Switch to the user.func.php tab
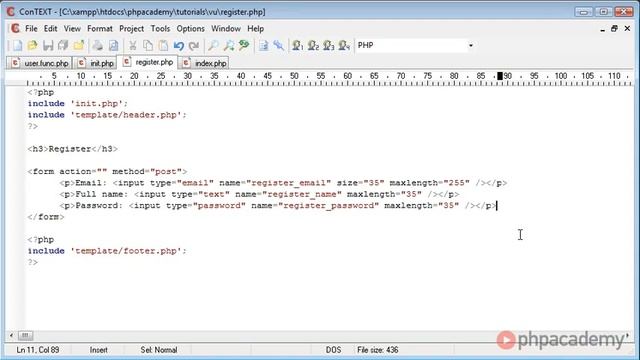This screenshot has height=360, width=640. coord(40,63)
